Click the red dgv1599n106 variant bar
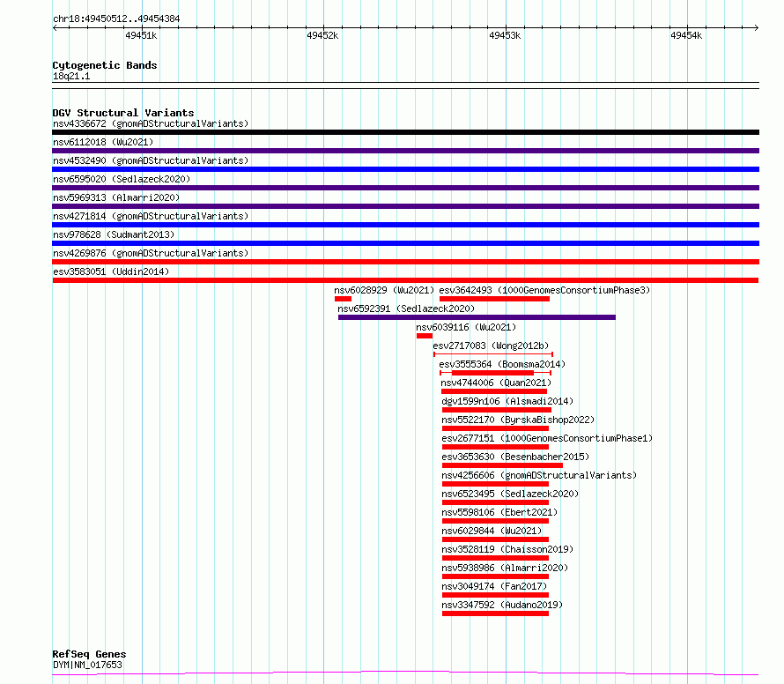784x684 pixels. coord(497,410)
